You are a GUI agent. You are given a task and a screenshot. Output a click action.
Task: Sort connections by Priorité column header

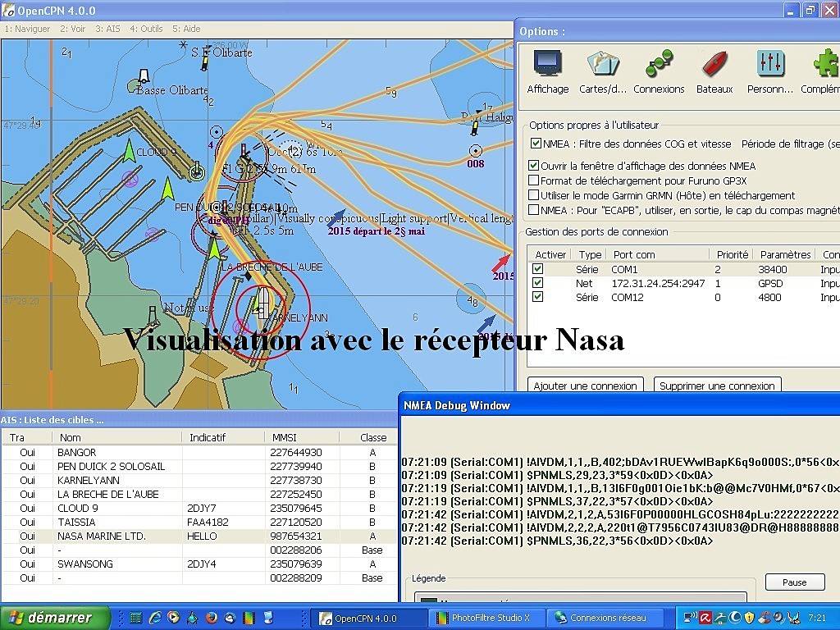click(731, 254)
